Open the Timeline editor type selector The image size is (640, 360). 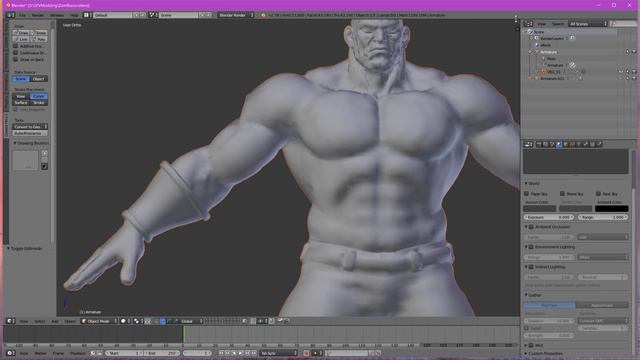11,353
